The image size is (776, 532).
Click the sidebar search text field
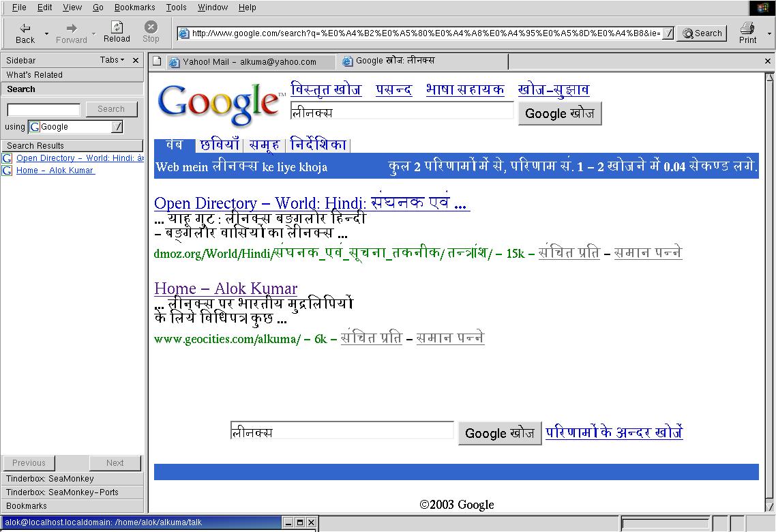click(x=44, y=109)
